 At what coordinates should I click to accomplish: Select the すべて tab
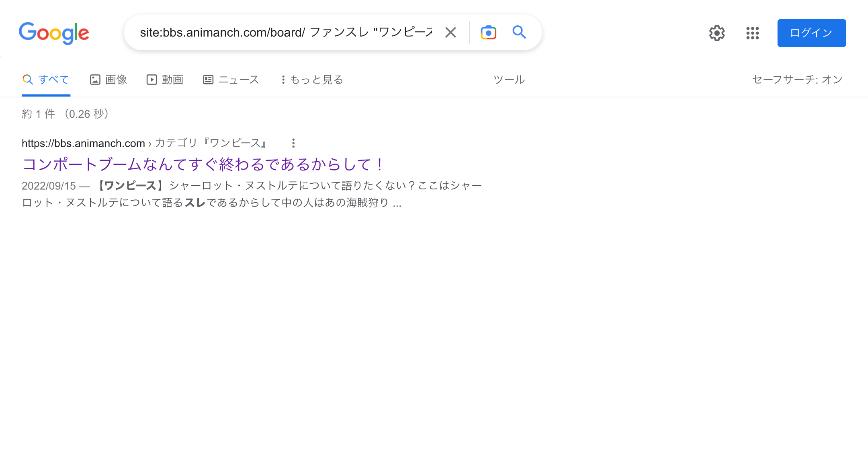coord(46,80)
